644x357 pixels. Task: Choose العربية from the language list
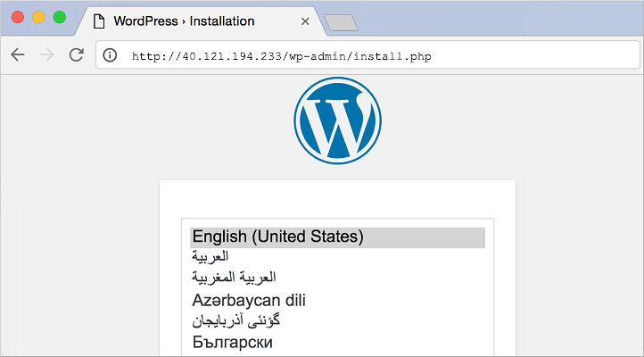(337, 257)
